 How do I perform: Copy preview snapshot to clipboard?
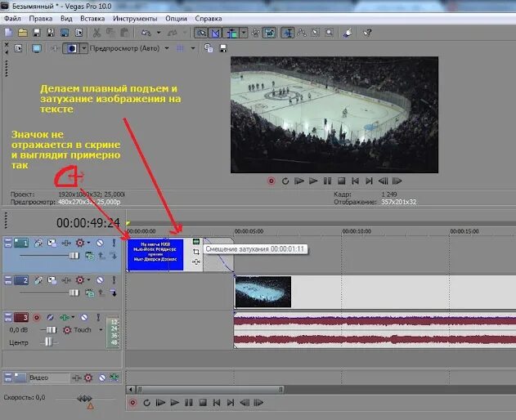(209, 48)
